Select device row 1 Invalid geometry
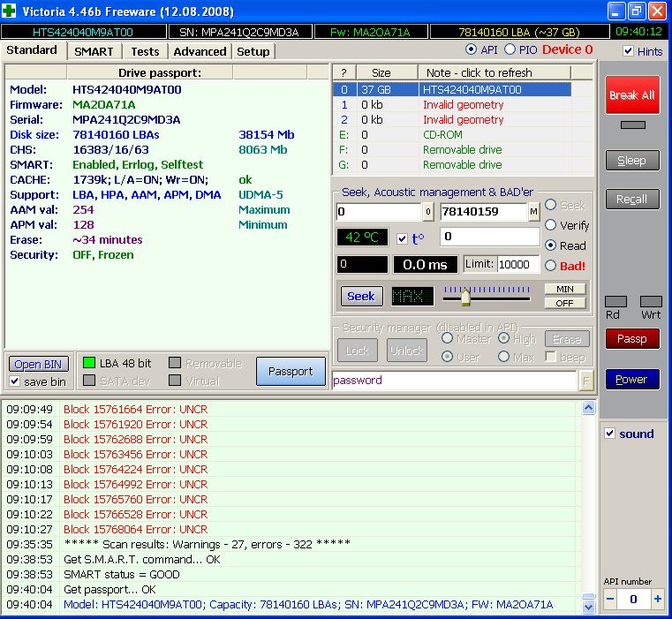The image size is (672, 619). tap(452, 104)
